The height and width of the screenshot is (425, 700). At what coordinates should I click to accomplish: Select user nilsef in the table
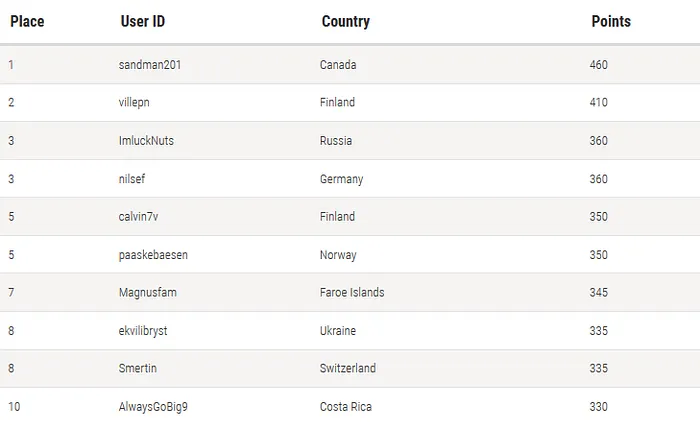(x=133, y=179)
